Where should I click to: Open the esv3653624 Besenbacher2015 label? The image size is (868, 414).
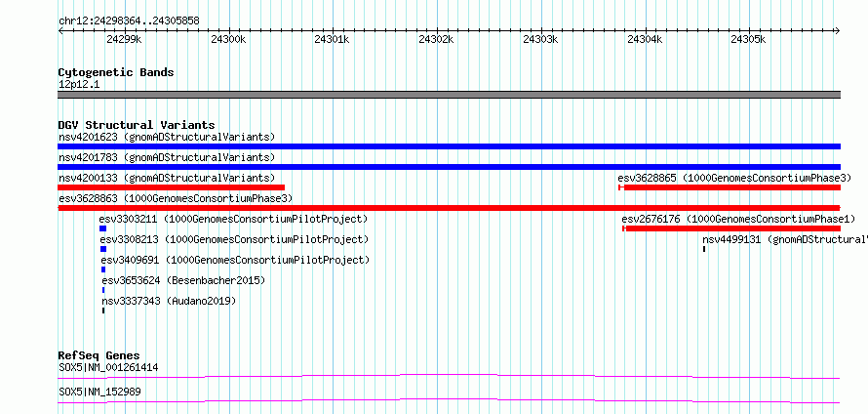(183, 280)
